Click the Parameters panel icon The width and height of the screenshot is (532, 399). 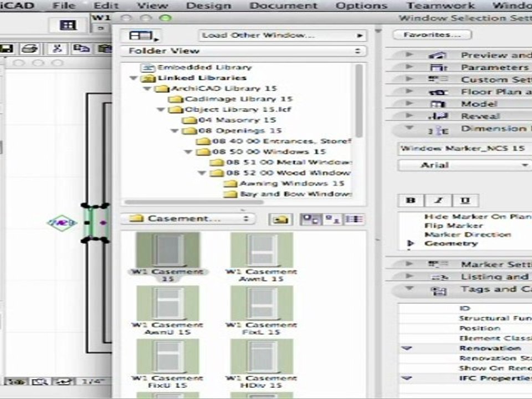438,68
